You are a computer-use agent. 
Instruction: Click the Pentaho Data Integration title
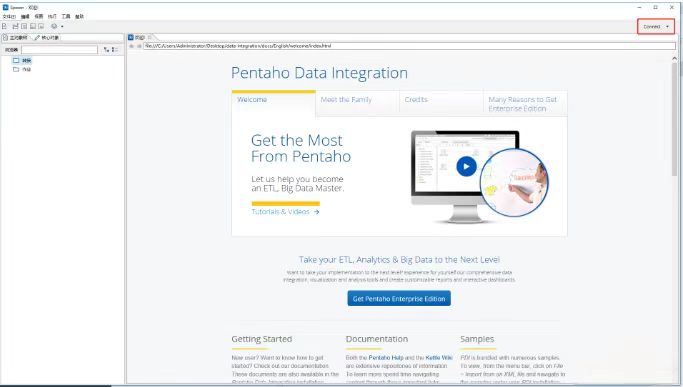[319, 73]
